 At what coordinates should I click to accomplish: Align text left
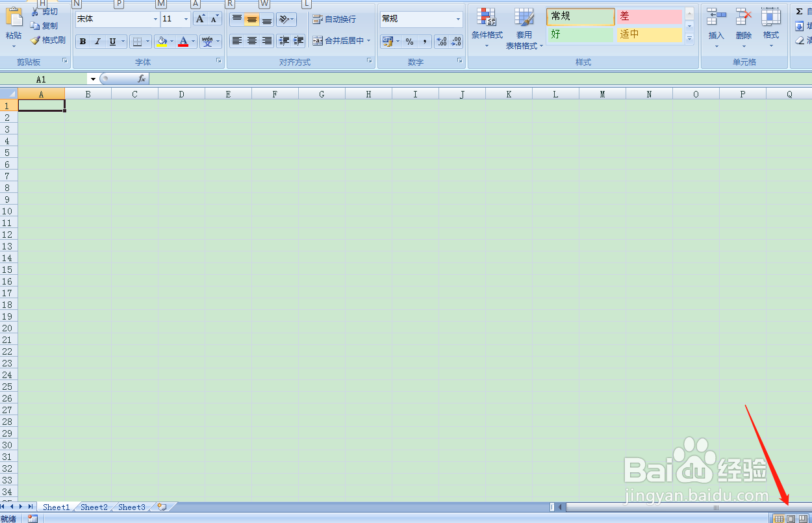pos(237,41)
